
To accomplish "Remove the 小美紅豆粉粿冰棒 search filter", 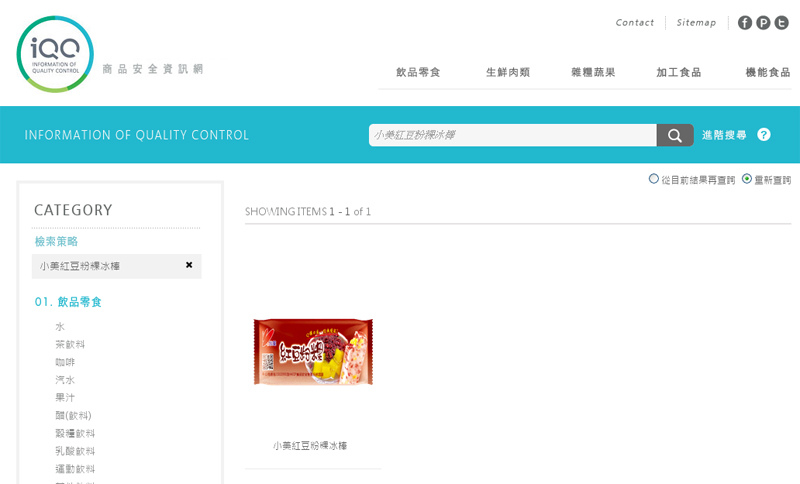I will tap(189, 265).
